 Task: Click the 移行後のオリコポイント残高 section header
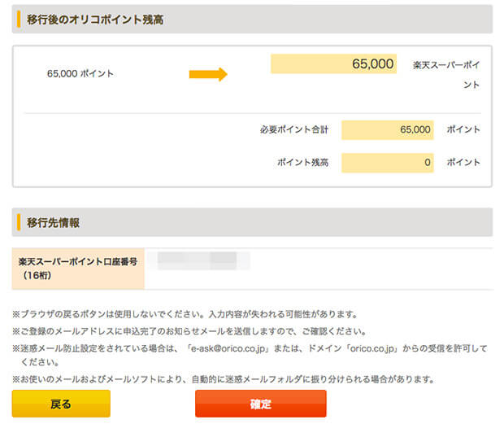(95, 19)
